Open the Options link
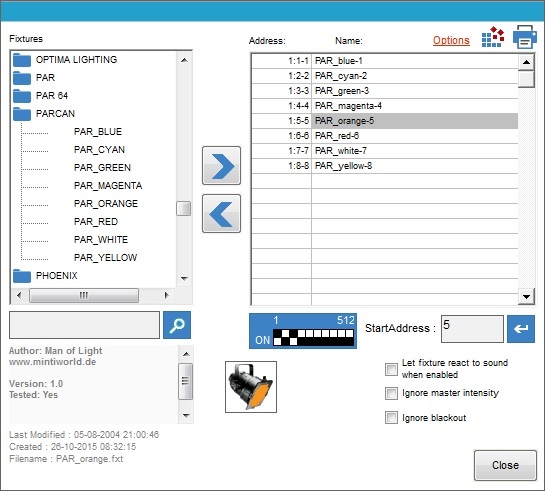 pyautogui.click(x=451, y=40)
